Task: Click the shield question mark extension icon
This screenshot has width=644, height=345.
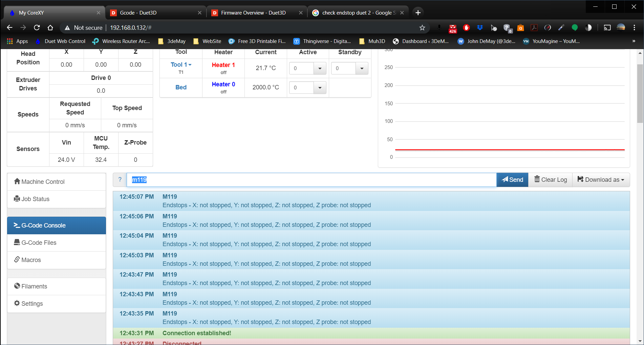Action: click(x=507, y=28)
